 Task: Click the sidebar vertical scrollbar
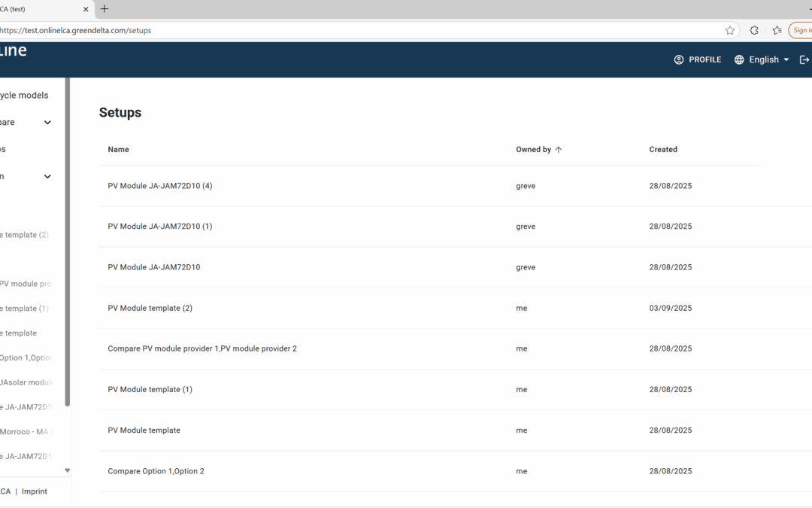(68, 241)
